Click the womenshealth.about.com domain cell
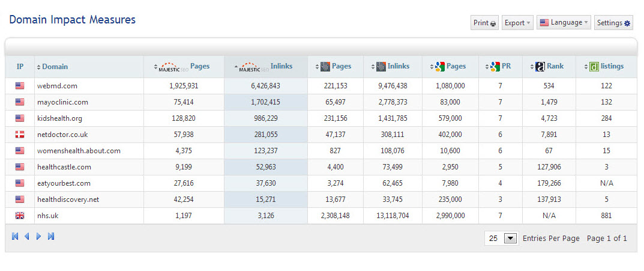644x271 pixels. click(89, 151)
